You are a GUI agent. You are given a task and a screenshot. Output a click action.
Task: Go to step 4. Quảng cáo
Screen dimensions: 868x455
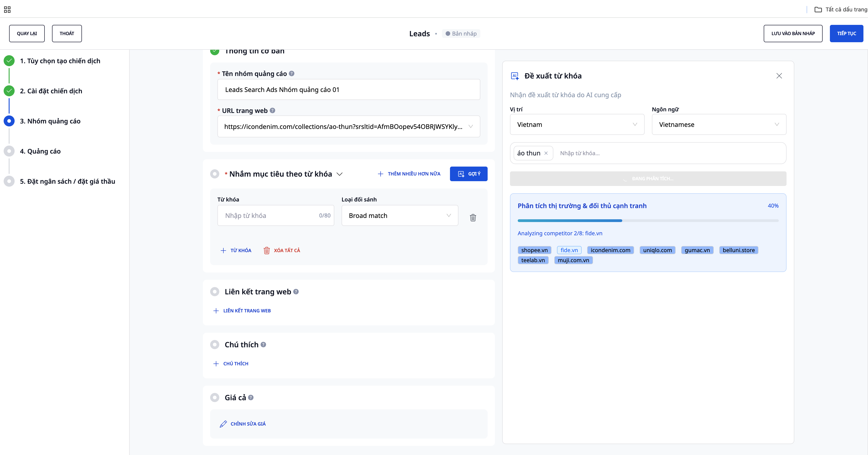click(x=40, y=151)
